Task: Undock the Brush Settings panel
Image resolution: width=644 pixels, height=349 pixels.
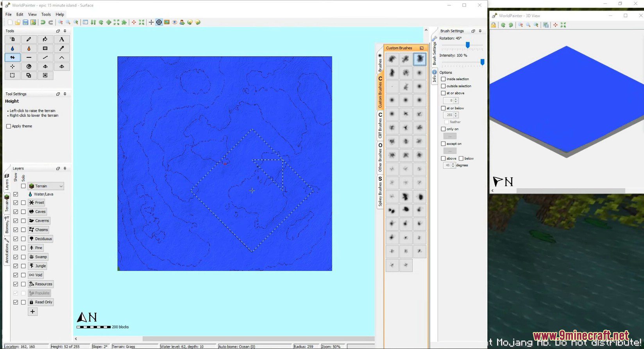Action: pos(473,31)
